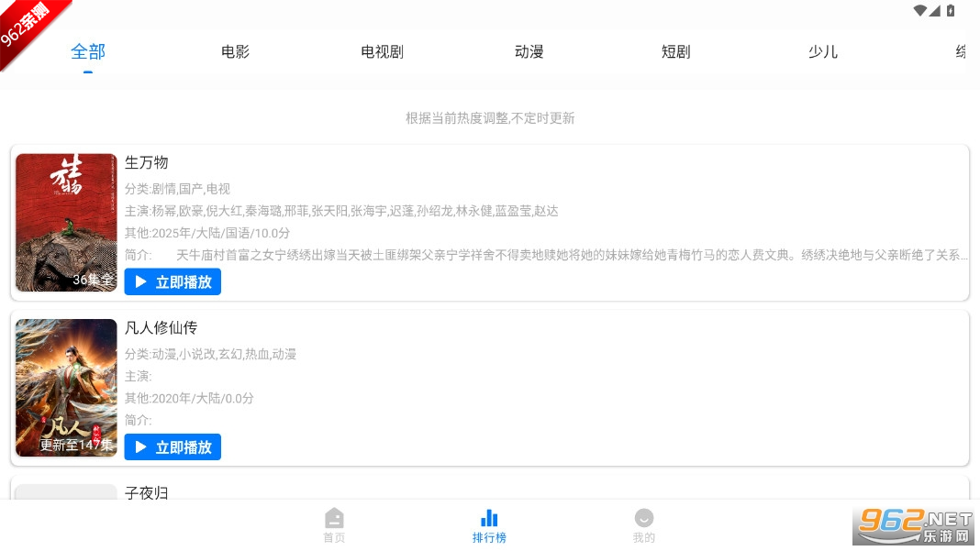Play 凡人修仙传 with 立即播放 button
The height and width of the screenshot is (551, 980).
173,447
